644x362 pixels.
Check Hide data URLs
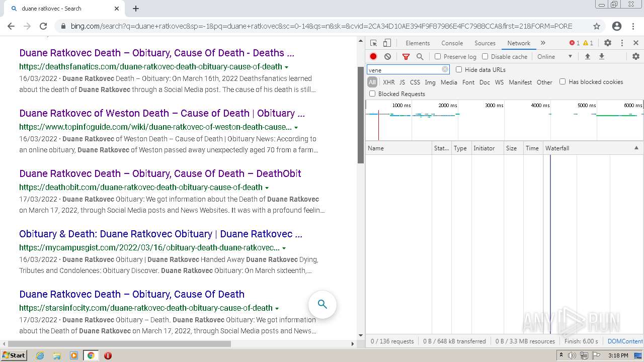pos(459,70)
